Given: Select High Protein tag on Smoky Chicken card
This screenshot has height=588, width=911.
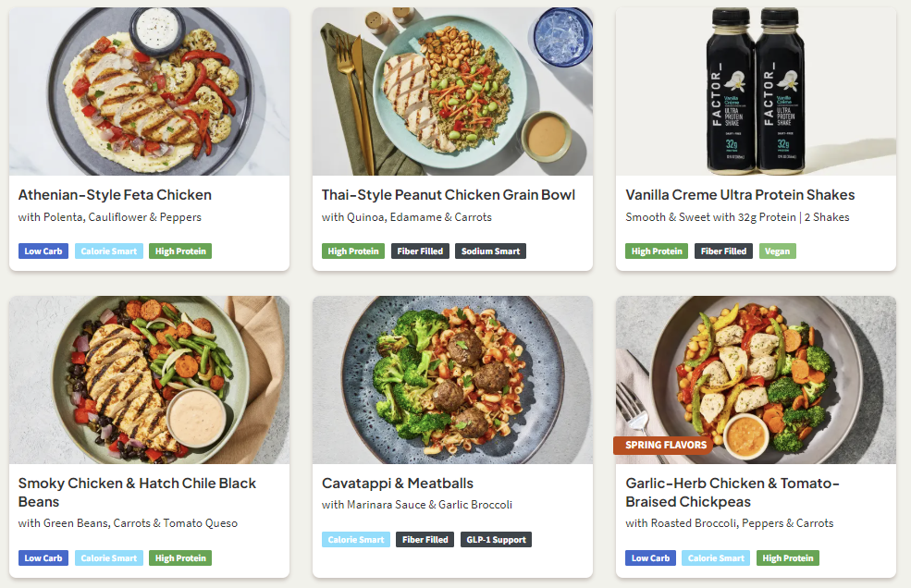Looking at the screenshot, I should point(180,558).
